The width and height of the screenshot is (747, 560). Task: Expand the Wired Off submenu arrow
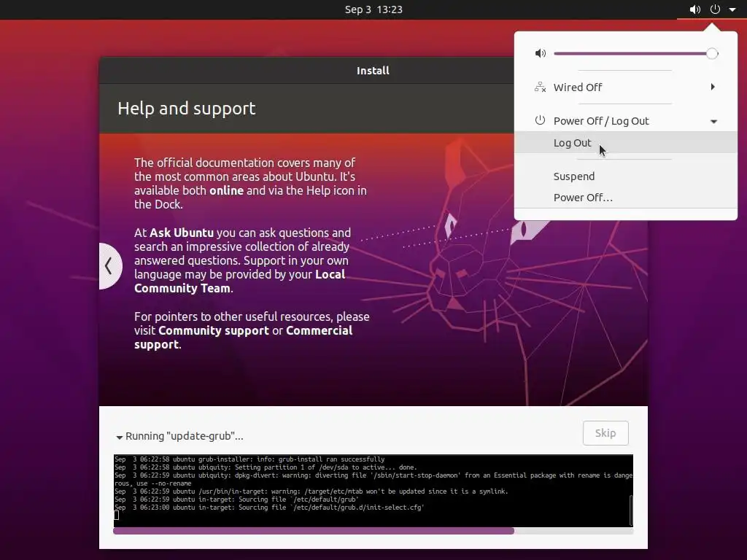pos(713,87)
